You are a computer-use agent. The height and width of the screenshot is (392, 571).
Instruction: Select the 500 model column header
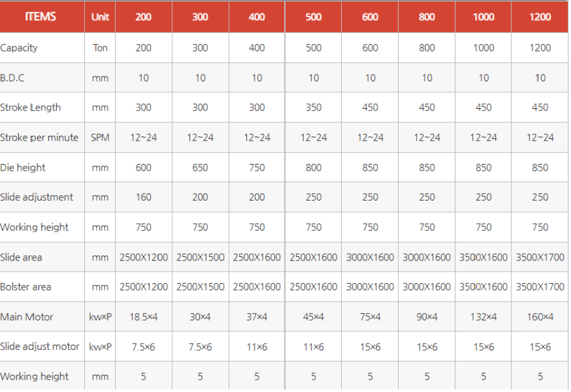point(314,17)
